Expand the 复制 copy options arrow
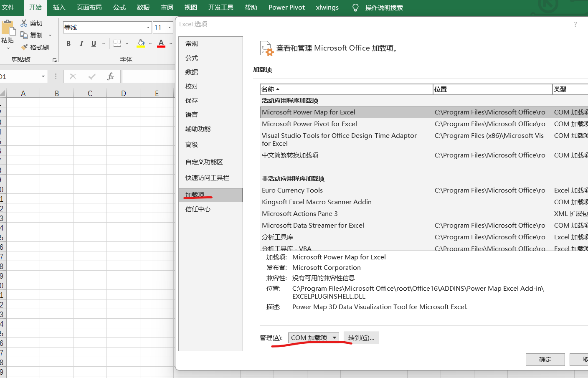Screen dimensions: 588x378 [x=50, y=36]
